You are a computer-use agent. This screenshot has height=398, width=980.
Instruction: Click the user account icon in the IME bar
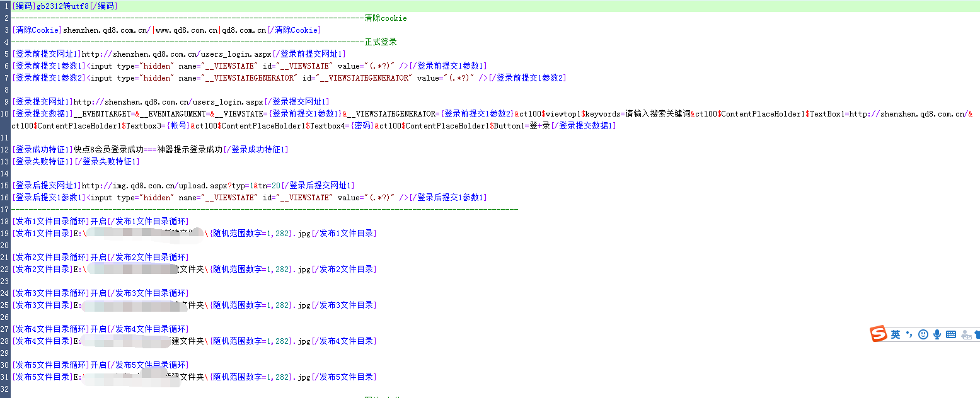pos(966,335)
